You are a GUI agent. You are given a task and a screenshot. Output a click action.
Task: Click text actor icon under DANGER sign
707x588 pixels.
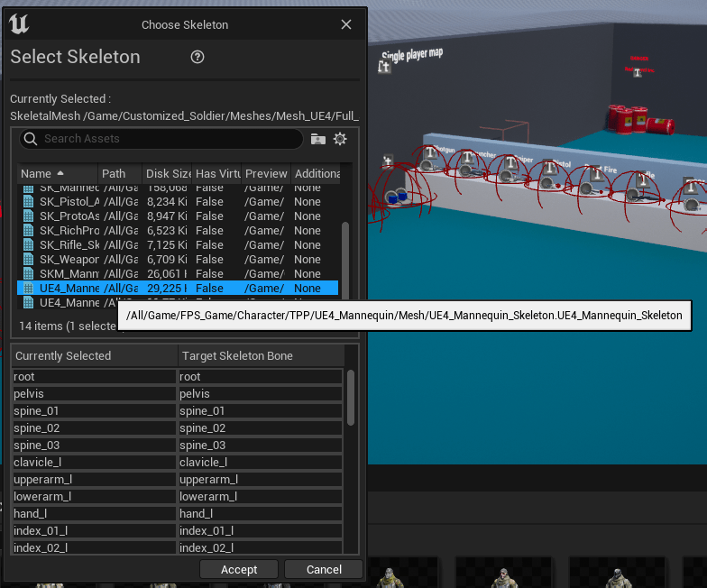638,73
